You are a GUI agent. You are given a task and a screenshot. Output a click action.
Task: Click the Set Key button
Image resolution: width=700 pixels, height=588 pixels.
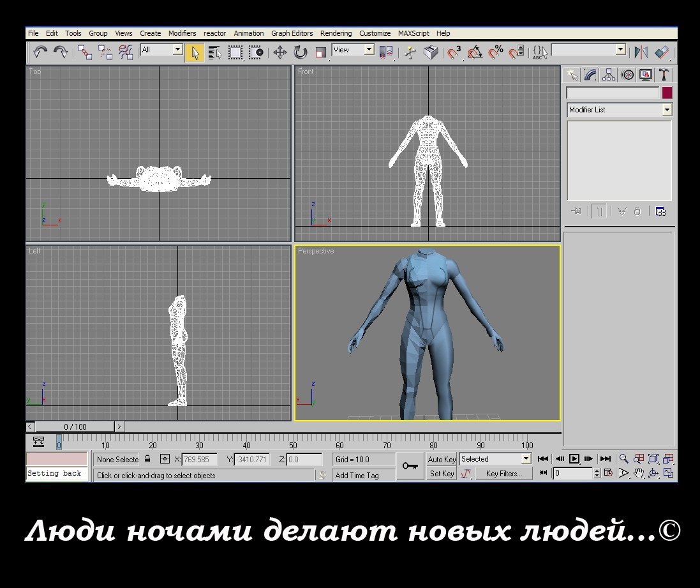tap(442, 474)
